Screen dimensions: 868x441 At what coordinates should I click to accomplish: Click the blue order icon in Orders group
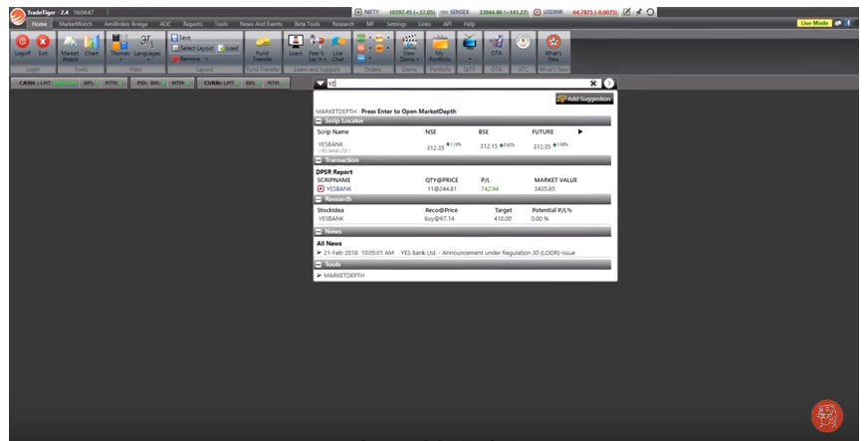361,58
